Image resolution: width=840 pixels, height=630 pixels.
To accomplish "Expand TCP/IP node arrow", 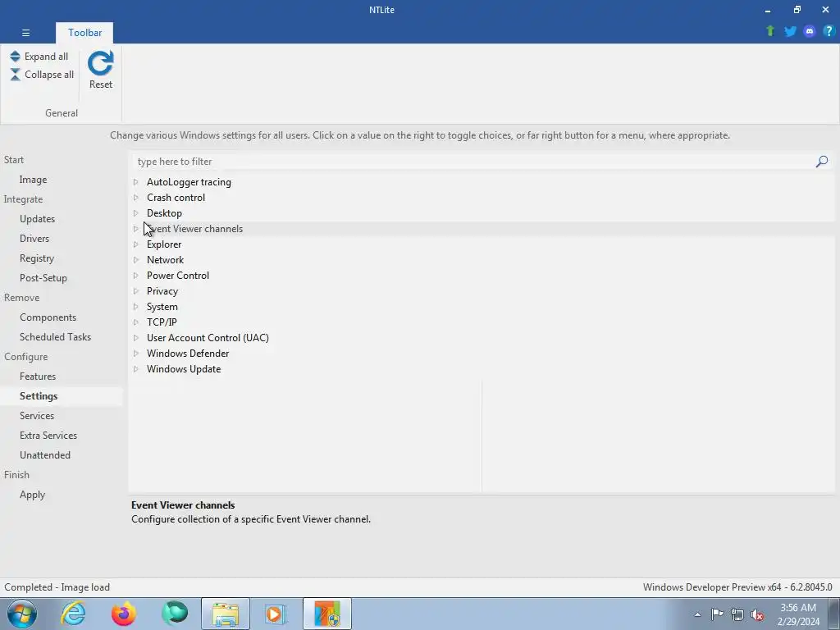I will pos(136,322).
